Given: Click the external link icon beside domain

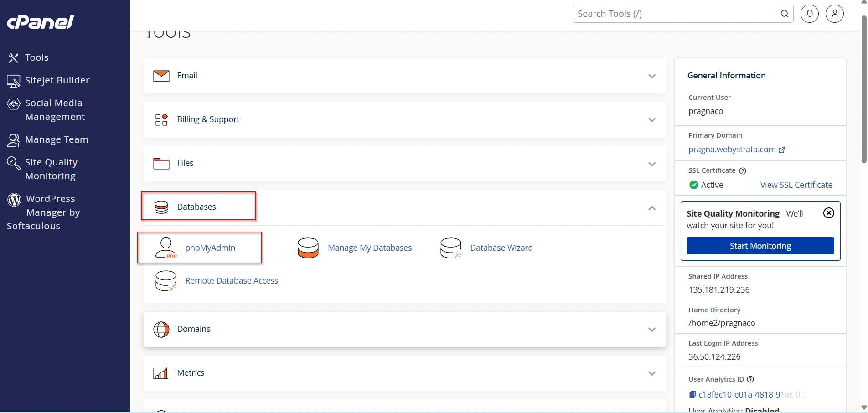Looking at the screenshot, I should [x=782, y=150].
